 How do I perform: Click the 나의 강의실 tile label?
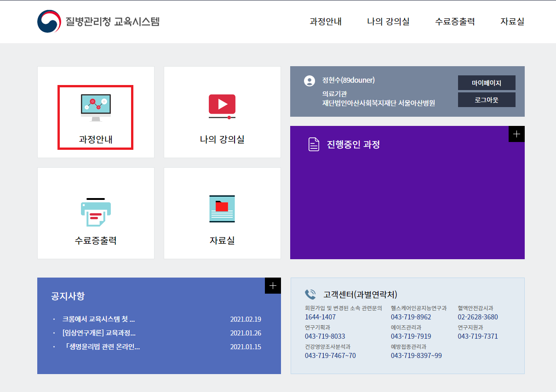click(x=222, y=139)
